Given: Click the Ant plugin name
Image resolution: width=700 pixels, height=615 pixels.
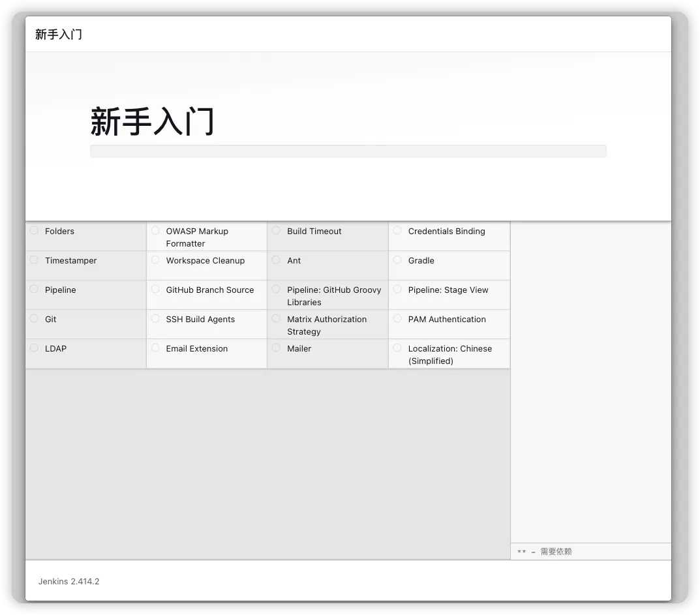Looking at the screenshot, I should coord(294,261).
